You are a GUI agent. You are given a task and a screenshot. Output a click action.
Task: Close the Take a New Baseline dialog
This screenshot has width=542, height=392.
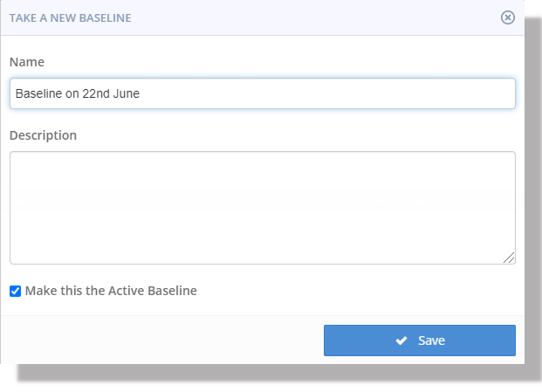pyautogui.click(x=508, y=17)
